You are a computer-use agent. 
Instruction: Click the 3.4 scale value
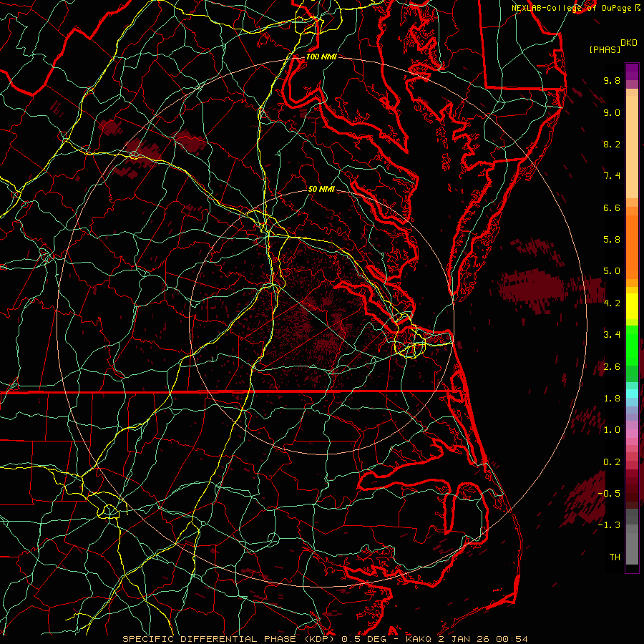[x=612, y=335]
